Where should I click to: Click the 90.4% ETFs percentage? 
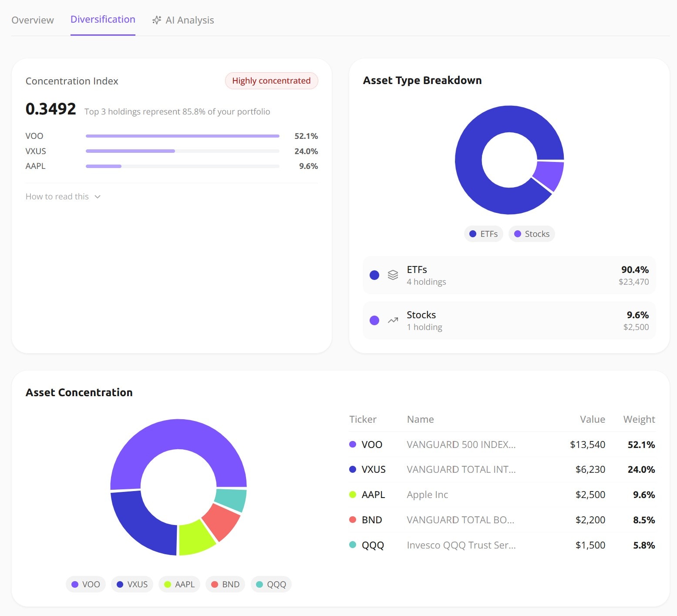pos(635,269)
